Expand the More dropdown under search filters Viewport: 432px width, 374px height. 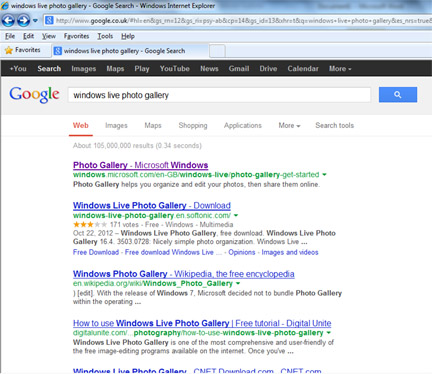289,126
